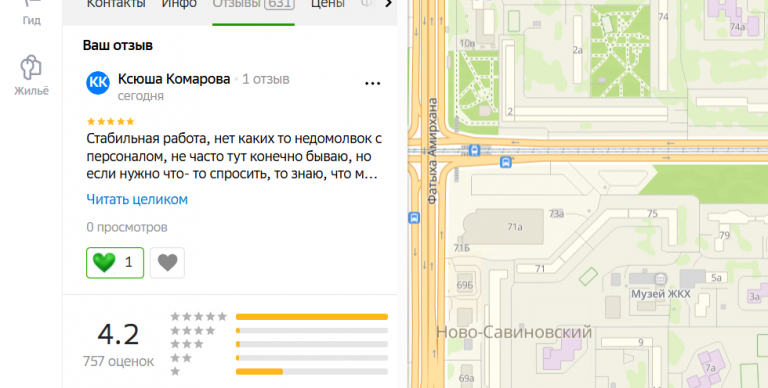Select the three-star rating row
The height and width of the screenshot is (388, 768).
point(279,344)
